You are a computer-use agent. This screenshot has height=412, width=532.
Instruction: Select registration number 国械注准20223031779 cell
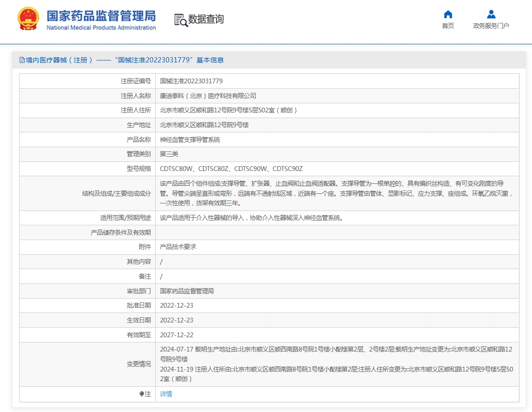[191, 81]
